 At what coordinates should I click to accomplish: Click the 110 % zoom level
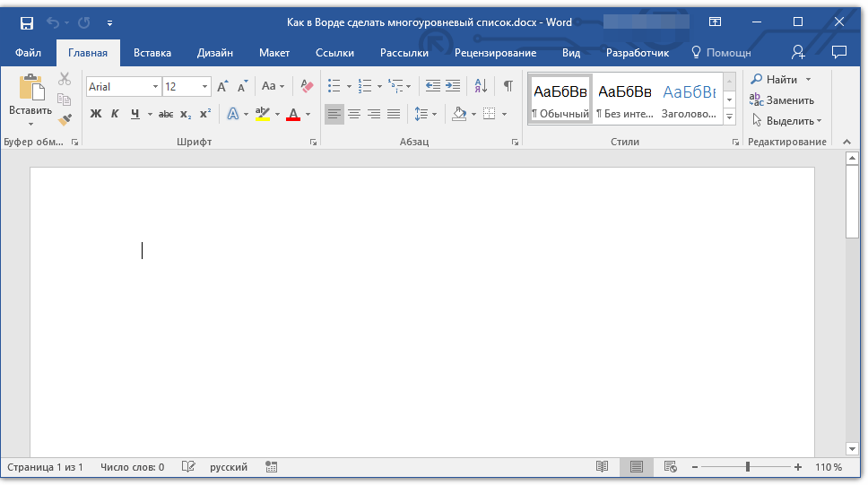click(x=828, y=467)
